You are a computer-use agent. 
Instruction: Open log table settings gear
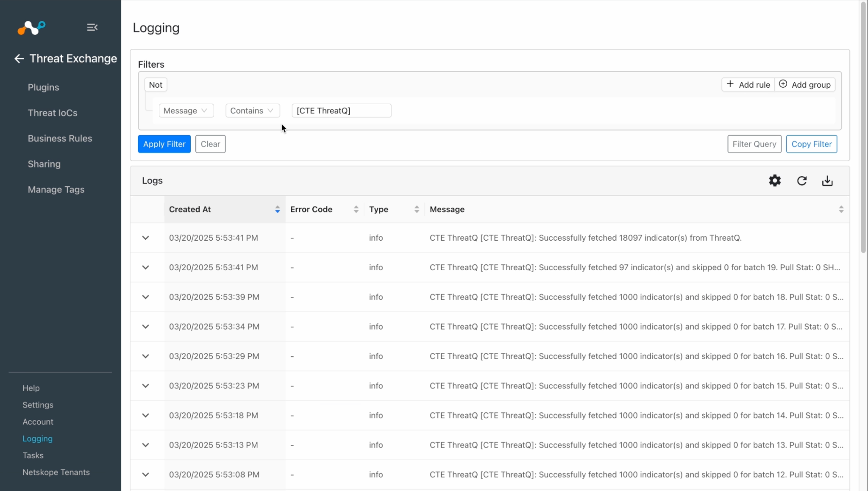(x=775, y=181)
